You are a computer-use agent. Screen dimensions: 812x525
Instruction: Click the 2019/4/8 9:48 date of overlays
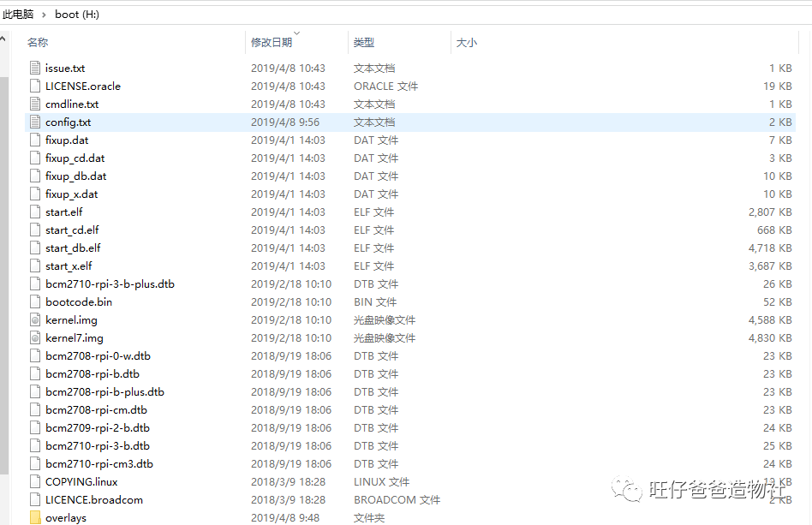285,518
